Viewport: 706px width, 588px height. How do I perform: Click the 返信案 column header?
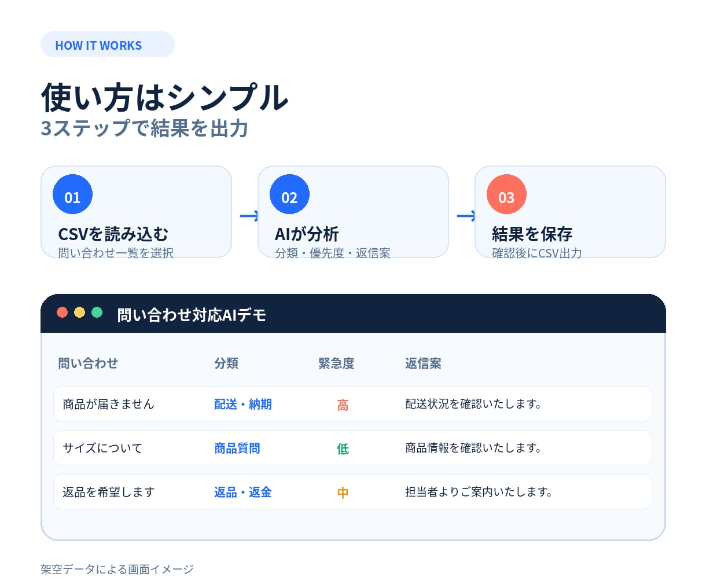click(423, 363)
